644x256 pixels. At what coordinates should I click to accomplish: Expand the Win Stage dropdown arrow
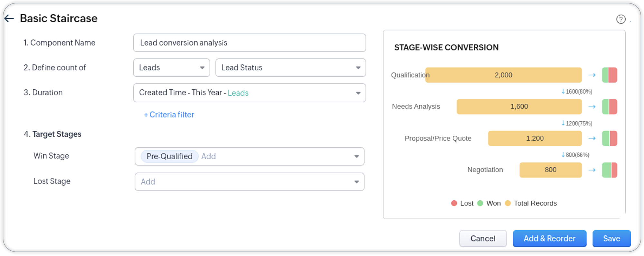click(356, 157)
